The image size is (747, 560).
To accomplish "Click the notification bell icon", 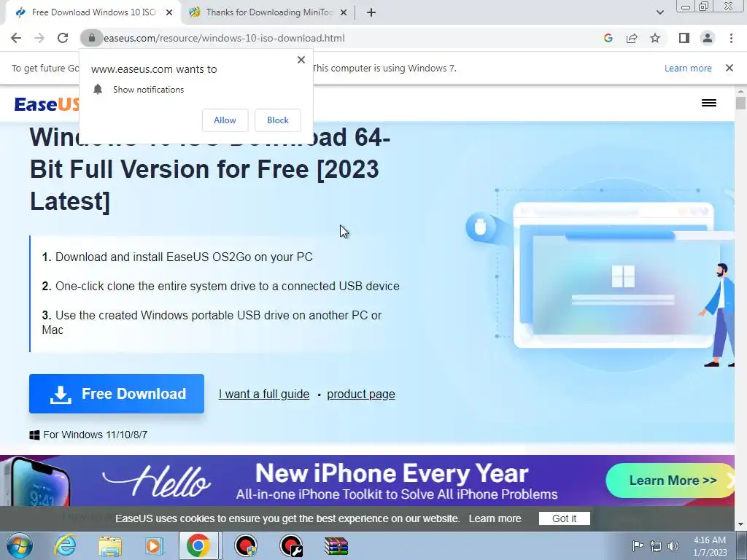I will coord(98,90).
